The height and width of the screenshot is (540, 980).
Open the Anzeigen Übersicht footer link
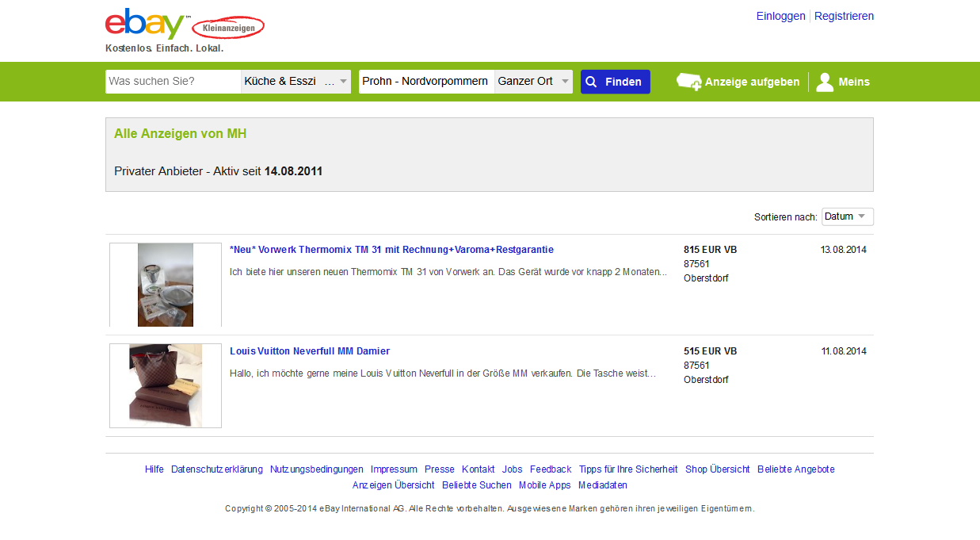(394, 485)
